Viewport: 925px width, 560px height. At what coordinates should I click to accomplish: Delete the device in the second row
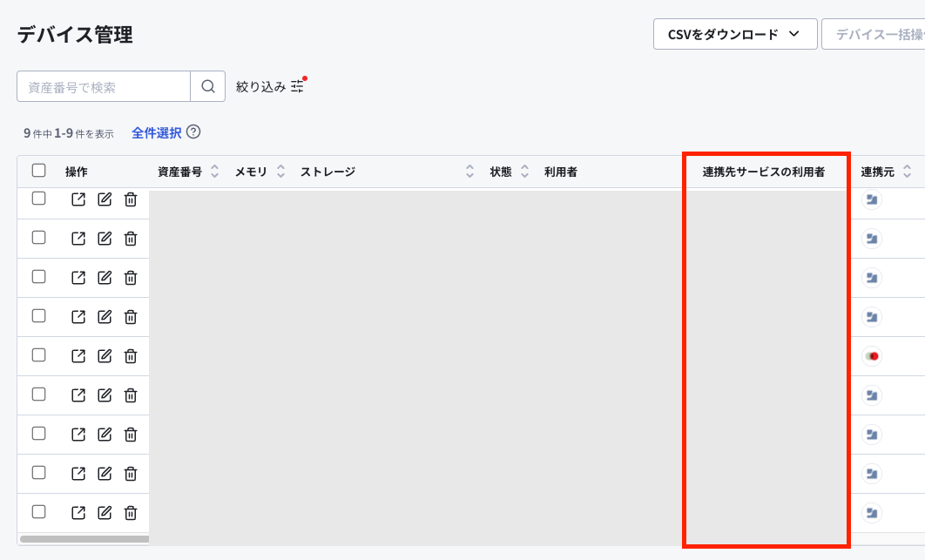click(x=131, y=239)
